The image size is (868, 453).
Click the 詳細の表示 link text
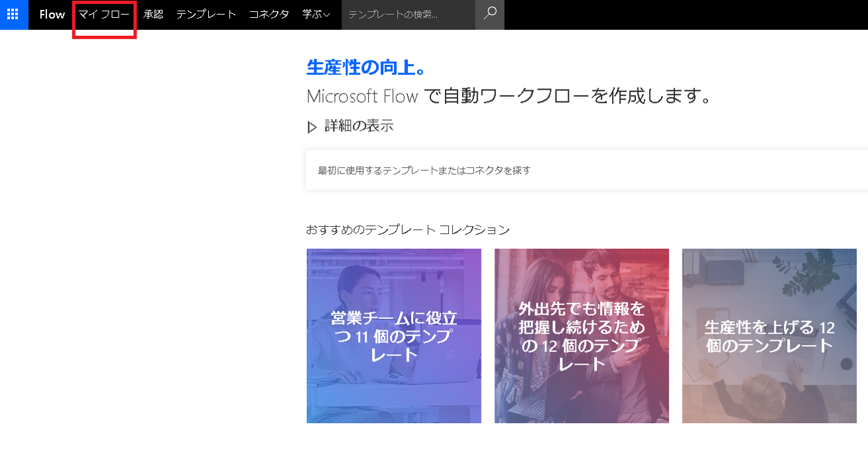pyautogui.click(x=359, y=126)
